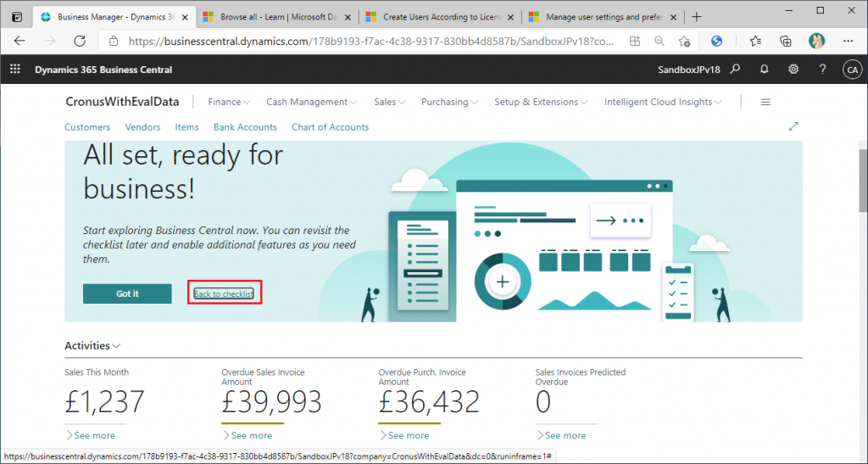Expand the Sales menu
Viewport: 868px width, 464px height.
pos(390,102)
